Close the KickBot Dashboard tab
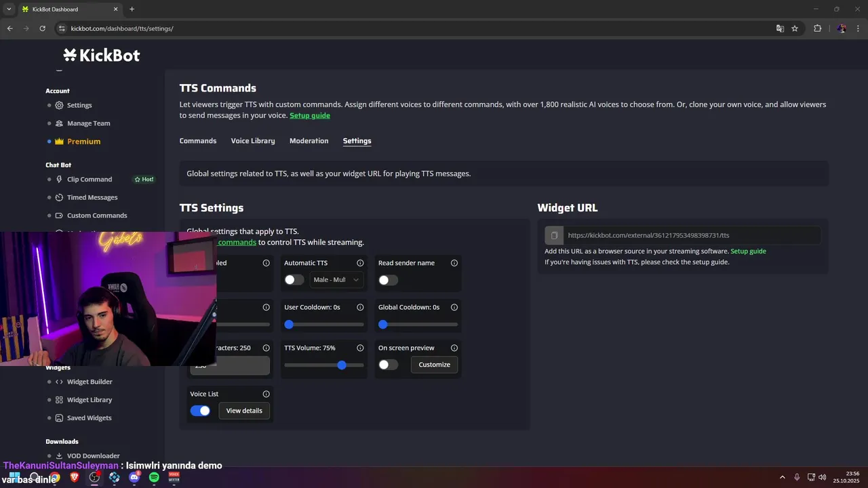The width and height of the screenshot is (868, 488). [x=115, y=9]
